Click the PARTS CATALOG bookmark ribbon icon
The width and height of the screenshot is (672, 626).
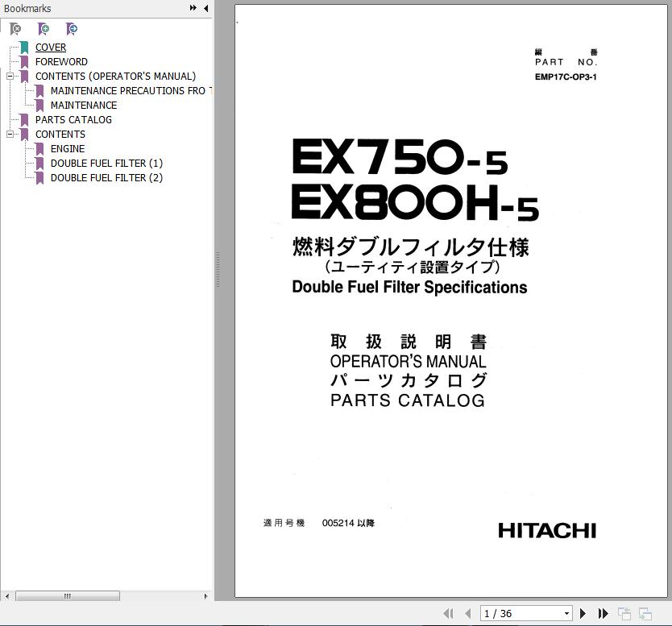pyautogui.click(x=24, y=120)
